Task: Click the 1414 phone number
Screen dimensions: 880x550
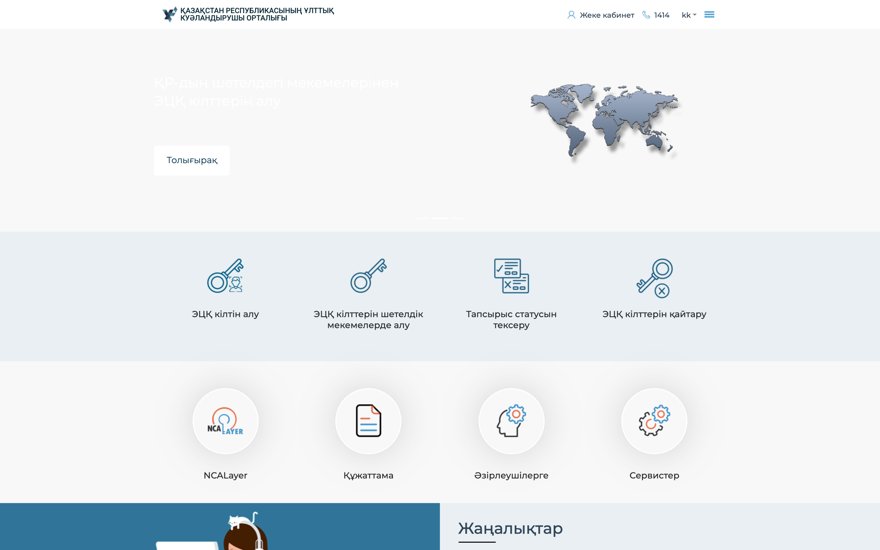Action: click(662, 15)
